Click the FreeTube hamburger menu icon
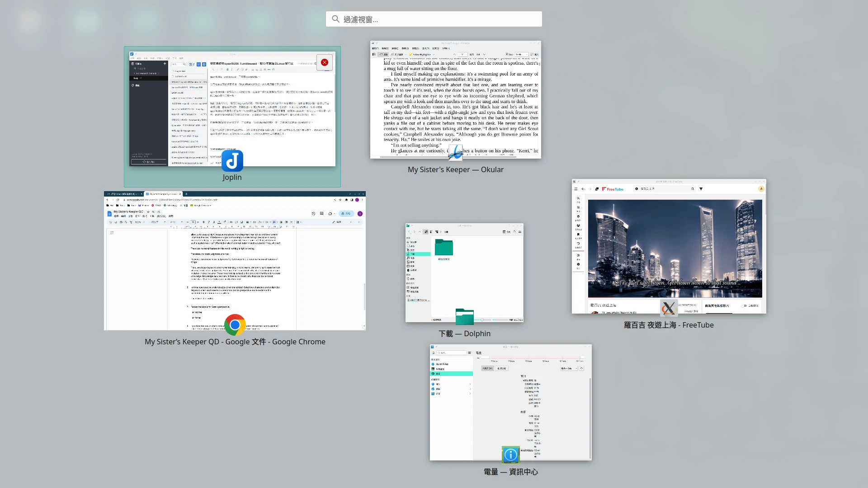Screen dimensions: 868x488 click(x=576, y=189)
